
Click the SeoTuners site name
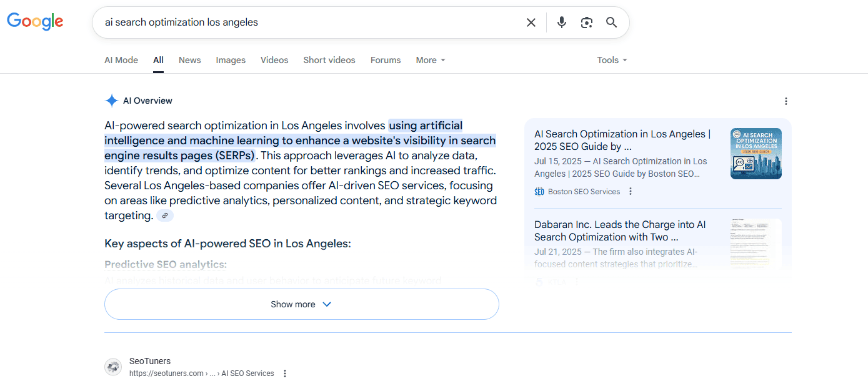(150, 361)
